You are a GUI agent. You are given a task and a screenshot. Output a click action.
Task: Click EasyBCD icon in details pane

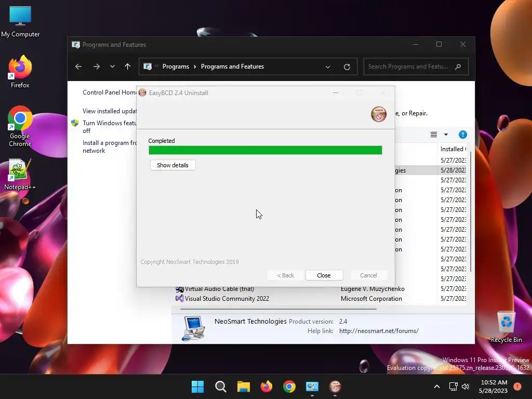coord(193,328)
